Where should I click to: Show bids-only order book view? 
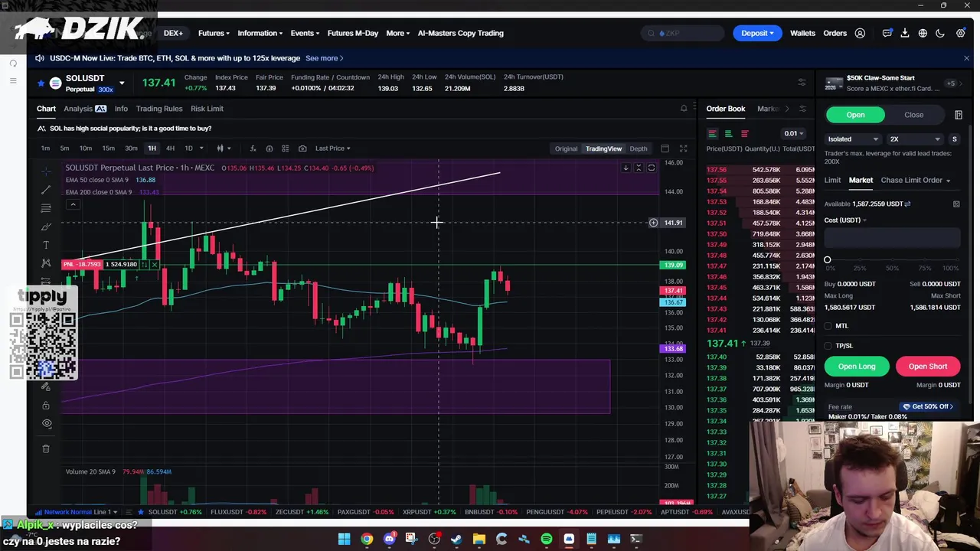coord(728,134)
